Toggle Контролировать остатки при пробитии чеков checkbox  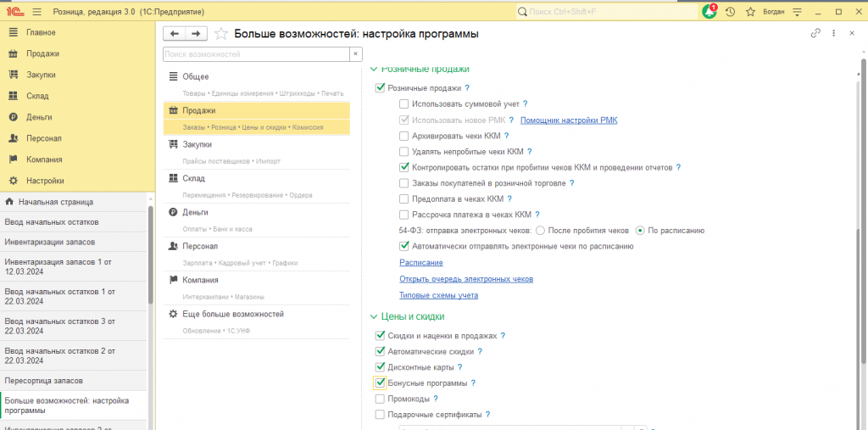(403, 167)
